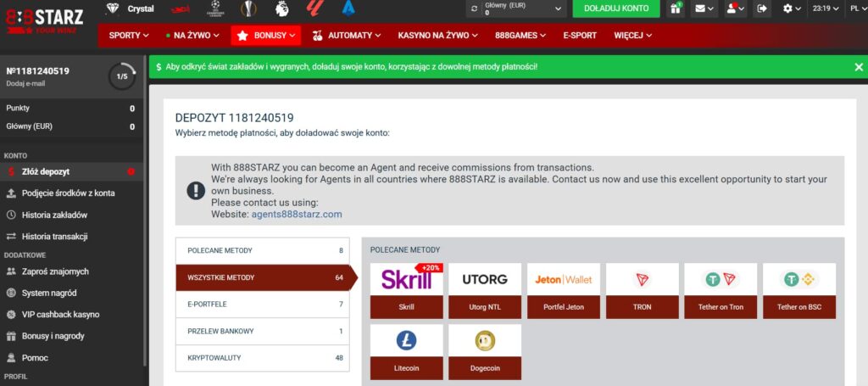
Task: Choose the Jeton Wallet payment logo
Action: pos(564,279)
